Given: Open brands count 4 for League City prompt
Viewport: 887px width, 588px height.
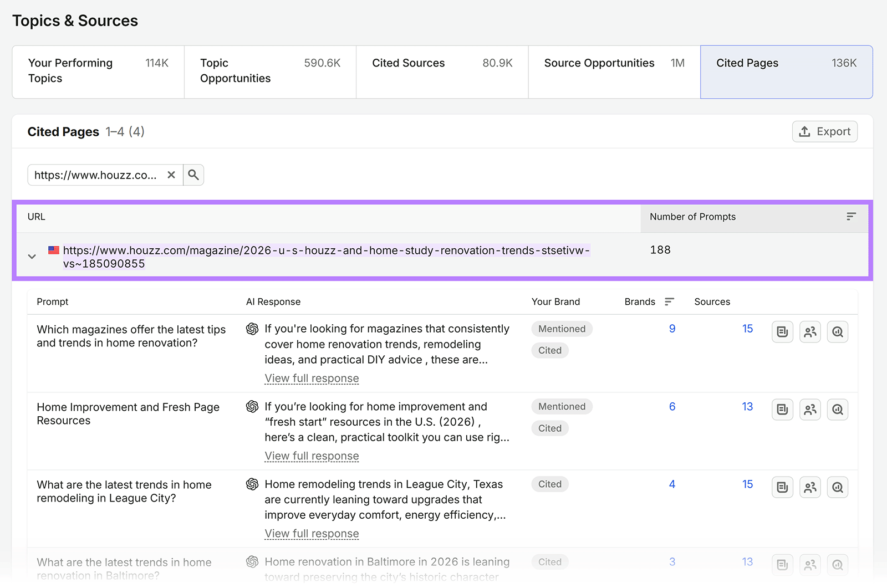Looking at the screenshot, I should pyautogui.click(x=672, y=484).
